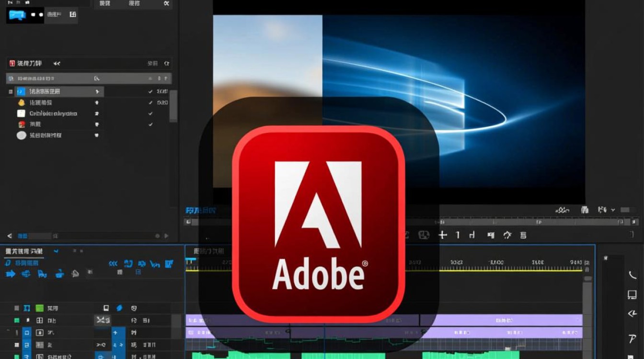Click the plus icon in monitor transport bar
The height and width of the screenshot is (359, 644).
(x=443, y=235)
